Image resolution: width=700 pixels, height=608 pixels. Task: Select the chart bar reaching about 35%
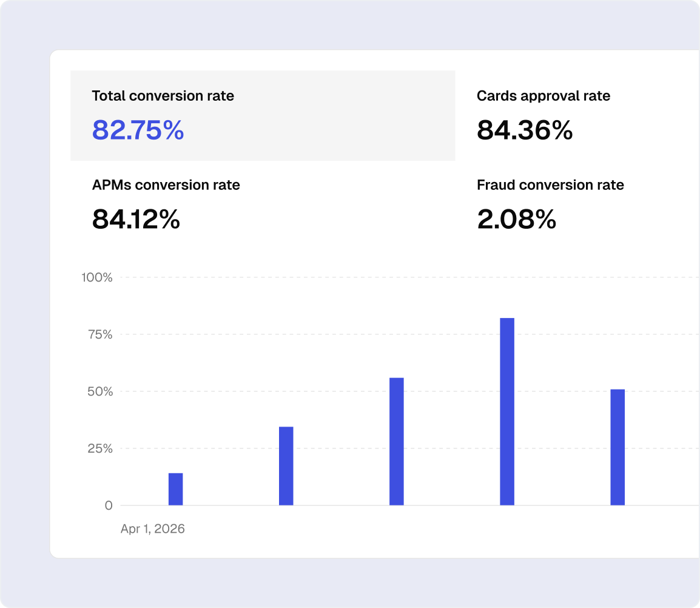286,466
